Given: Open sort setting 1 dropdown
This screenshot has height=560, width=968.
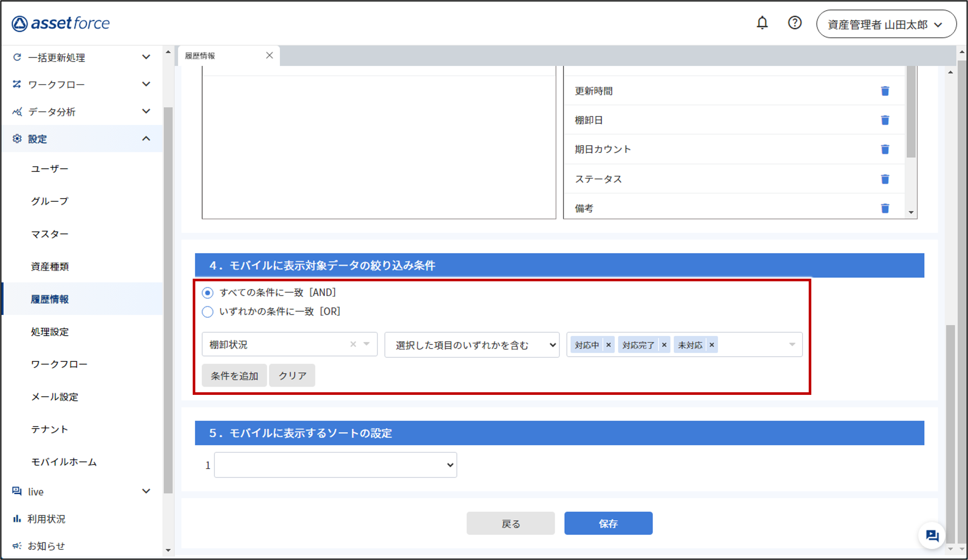Looking at the screenshot, I should [335, 465].
